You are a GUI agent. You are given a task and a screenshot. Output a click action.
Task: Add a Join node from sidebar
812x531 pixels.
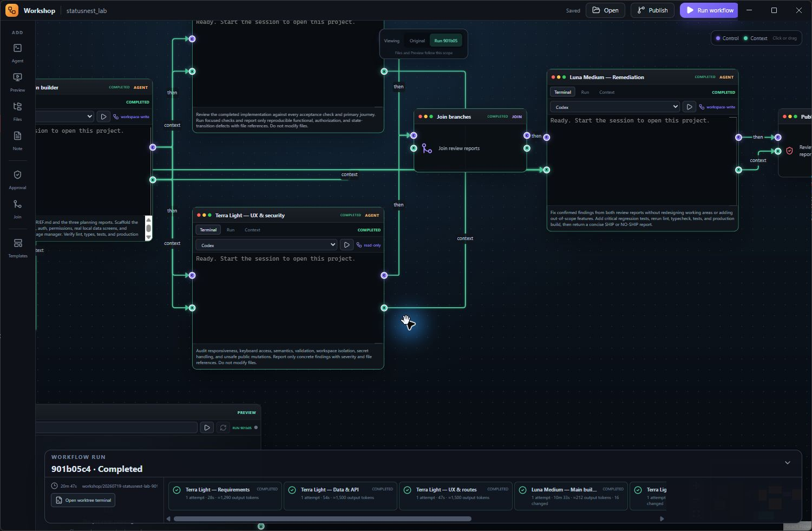pos(17,209)
